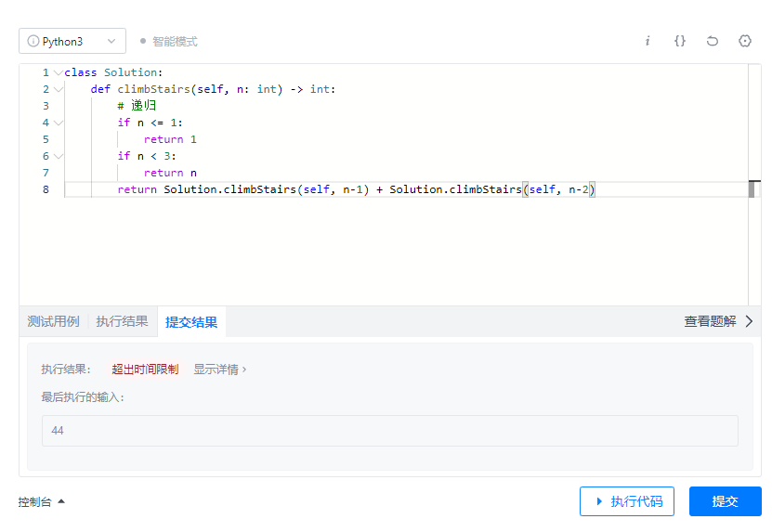Click the '# 递归' comment on line 3
This screenshot has width=772, height=532.
(x=137, y=105)
